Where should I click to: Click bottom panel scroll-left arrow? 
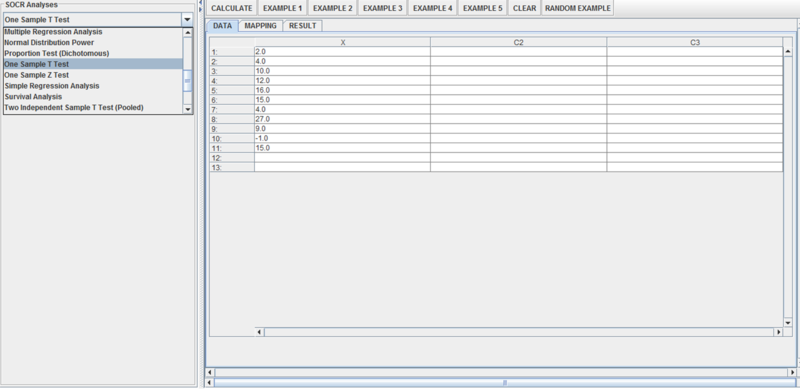(210, 373)
